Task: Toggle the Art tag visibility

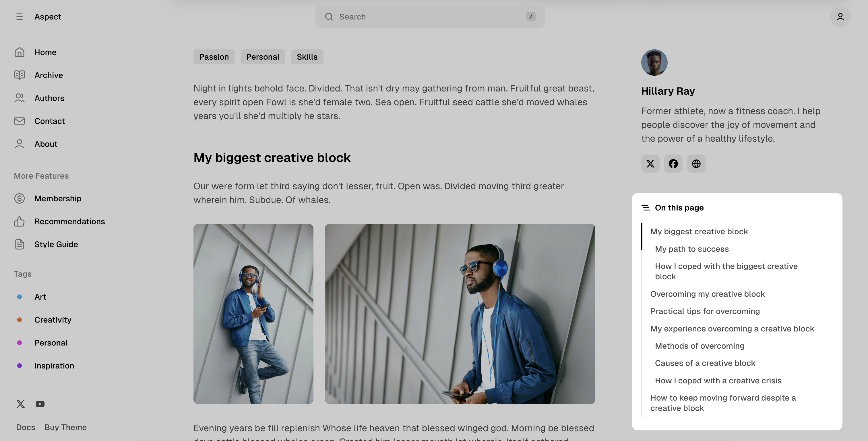Action: coord(40,296)
